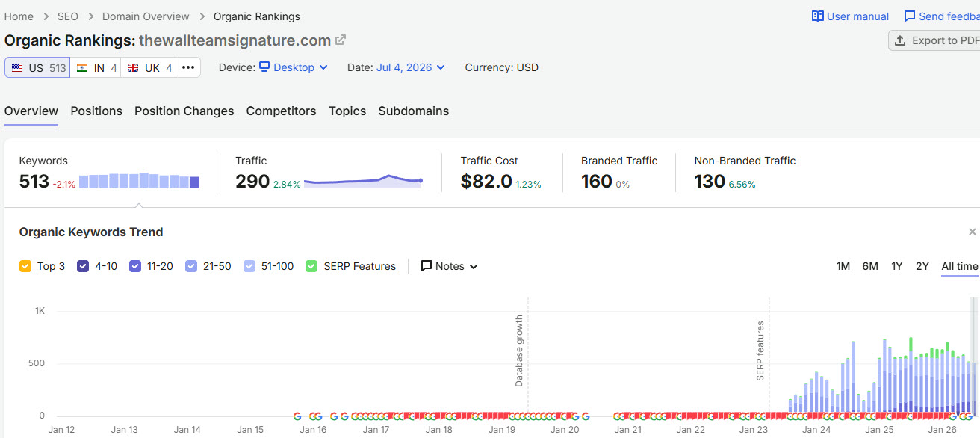Click the Traffic sparkline chart
The width and height of the screenshot is (980, 438).
point(364,180)
